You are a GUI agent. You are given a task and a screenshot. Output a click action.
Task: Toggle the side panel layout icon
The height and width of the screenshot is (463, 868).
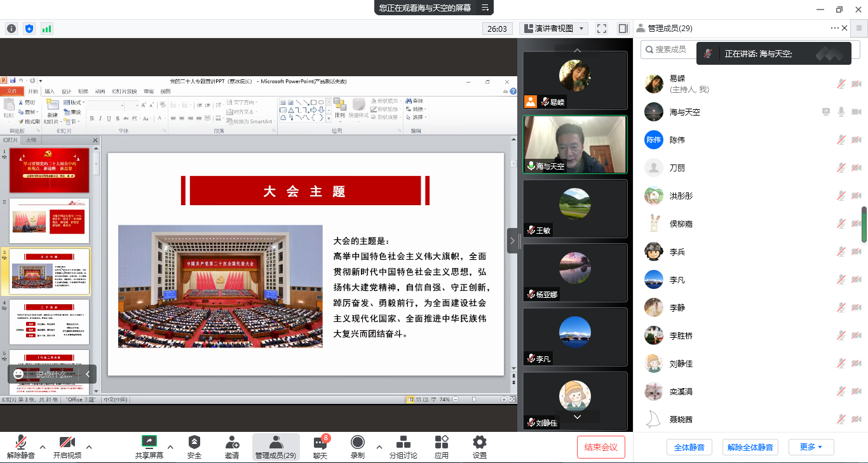[623, 29]
